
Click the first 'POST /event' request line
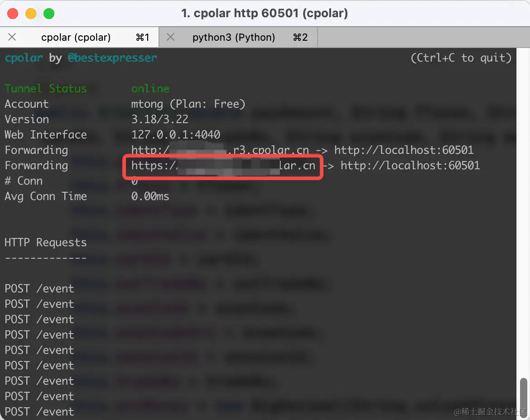click(x=39, y=289)
